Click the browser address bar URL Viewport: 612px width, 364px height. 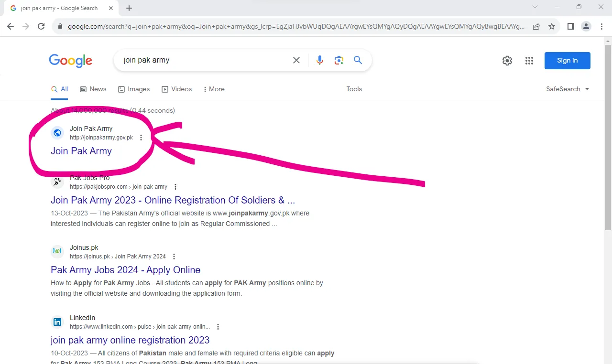tap(296, 26)
